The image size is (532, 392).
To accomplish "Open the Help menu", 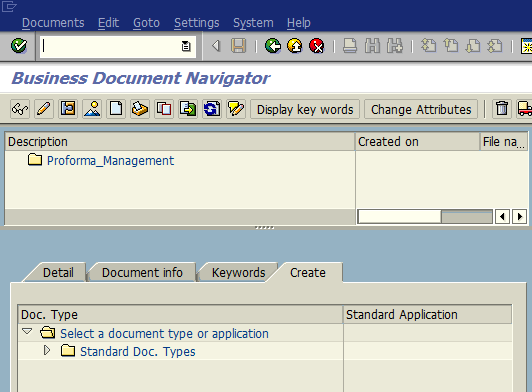I will (299, 23).
